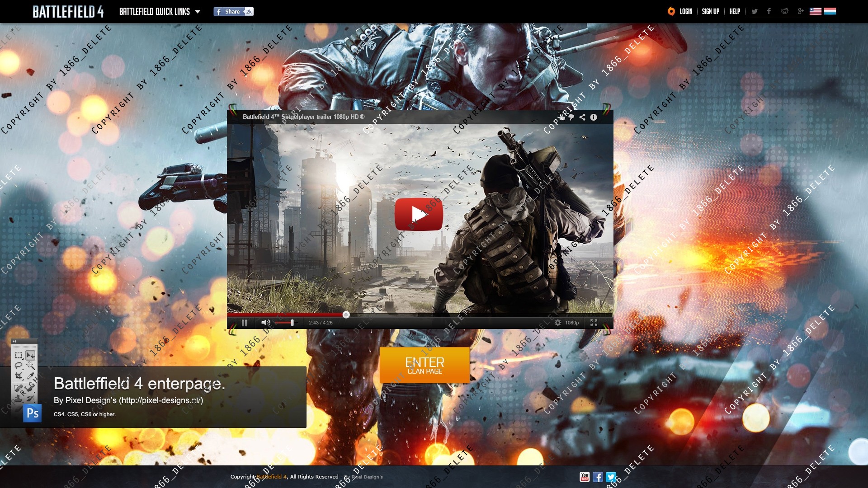The width and height of the screenshot is (868, 488).
Task: Click the video progress bar scrubber handle
Action: coord(346,315)
